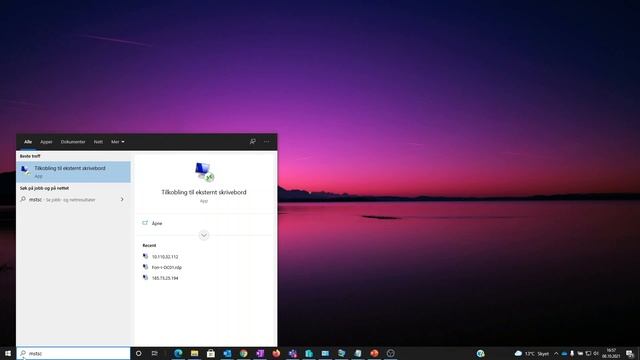Open recent connection 185.73.25.194
640x360 pixels.
point(165,278)
